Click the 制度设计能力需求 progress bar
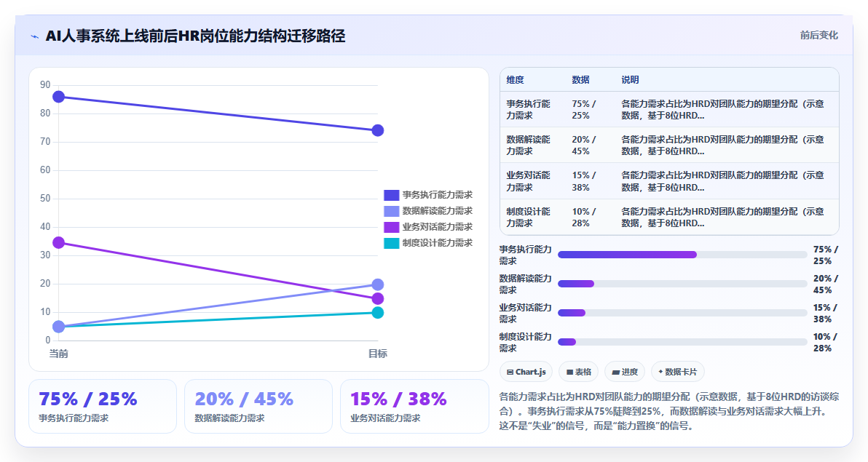This screenshot has height=462, width=868. tap(682, 342)
